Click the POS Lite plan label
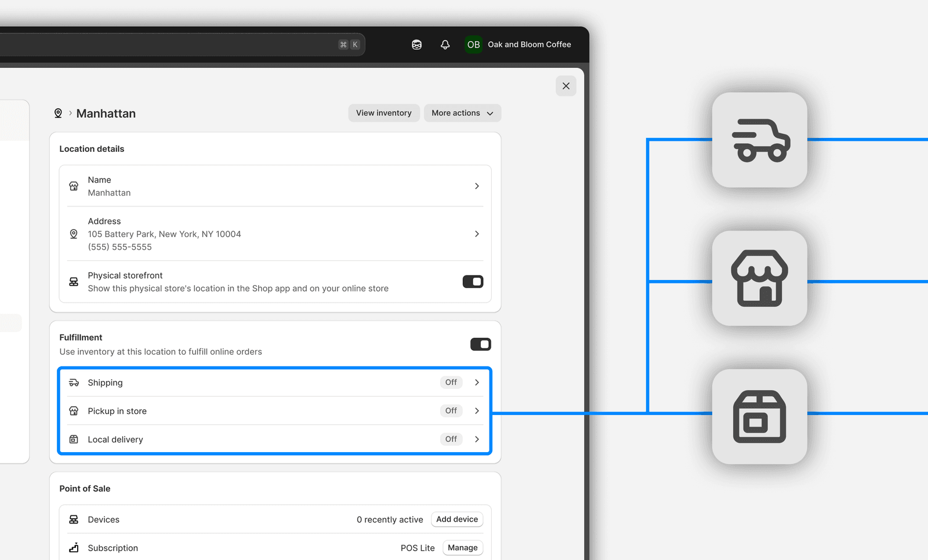 point(418,548)
